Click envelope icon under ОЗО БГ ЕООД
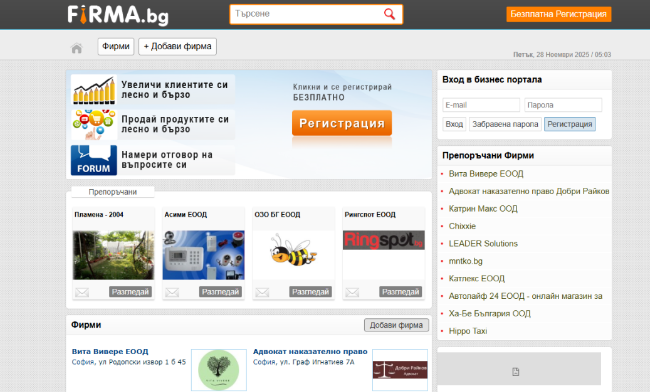 click(x=262, y=292)
